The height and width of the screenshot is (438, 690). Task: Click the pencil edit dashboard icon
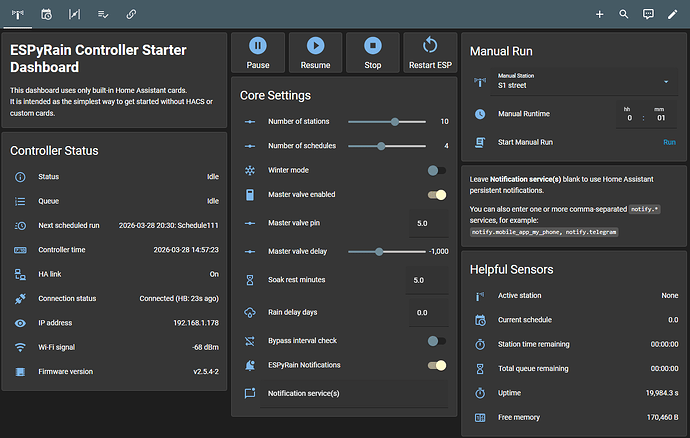pyautogui.click(x=672, y=14)
